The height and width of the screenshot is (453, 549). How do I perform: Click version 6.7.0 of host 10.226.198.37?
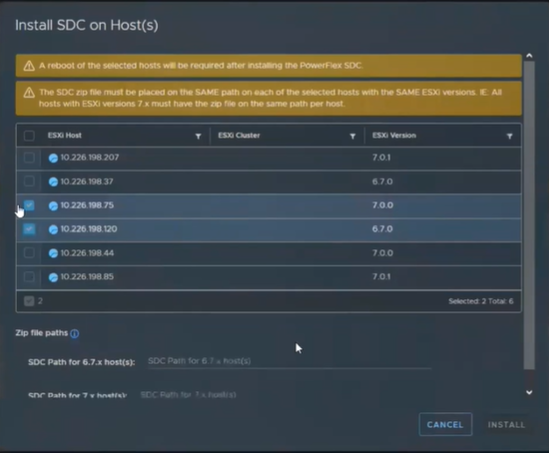coord(382,181)
